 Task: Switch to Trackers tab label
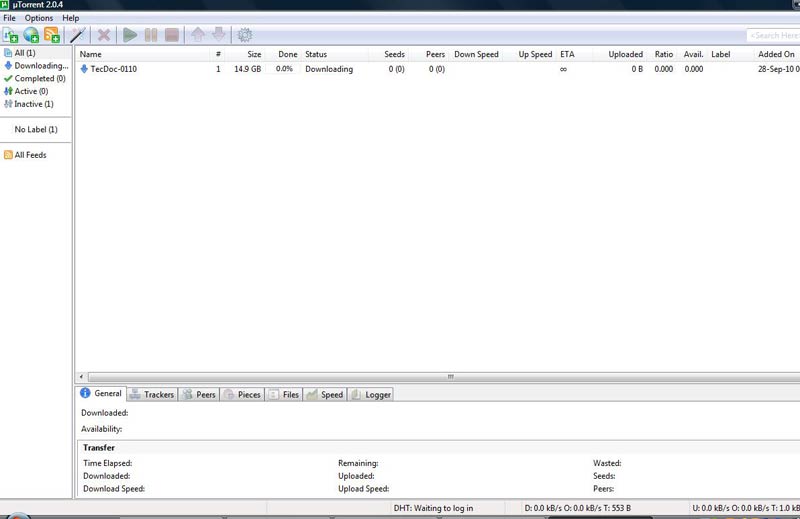pyautogui.click(x=159, y=394)
